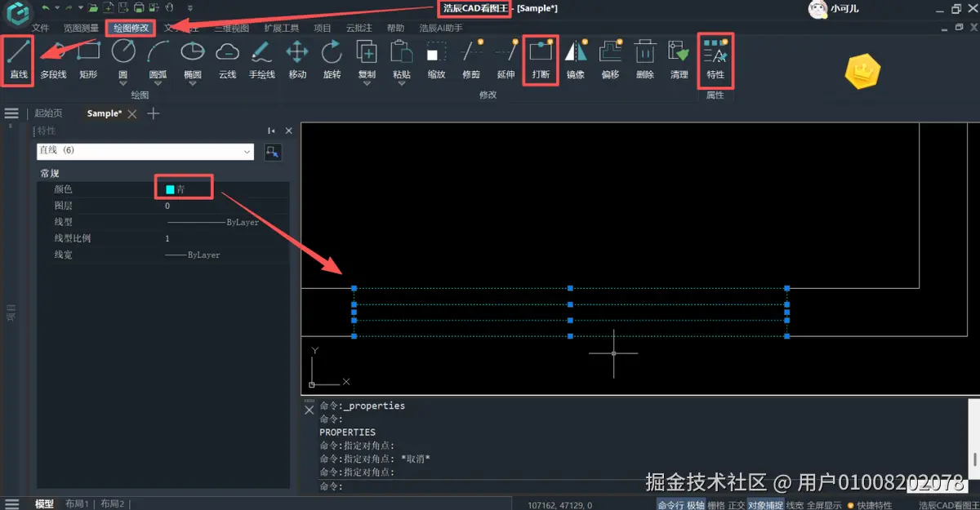Expand the 椭圆 ellipse dropdown arrow
980x510 pixels.
(x=193, y=83)
